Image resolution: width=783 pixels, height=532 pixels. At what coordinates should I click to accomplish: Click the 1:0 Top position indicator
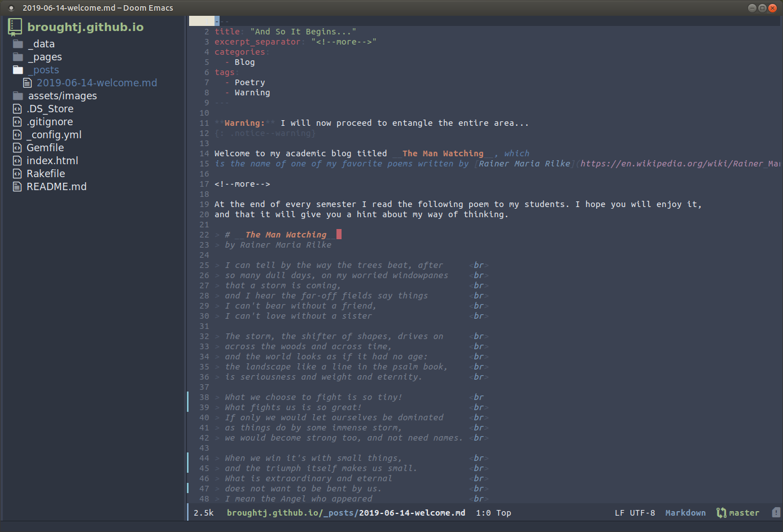coord(493,513)
